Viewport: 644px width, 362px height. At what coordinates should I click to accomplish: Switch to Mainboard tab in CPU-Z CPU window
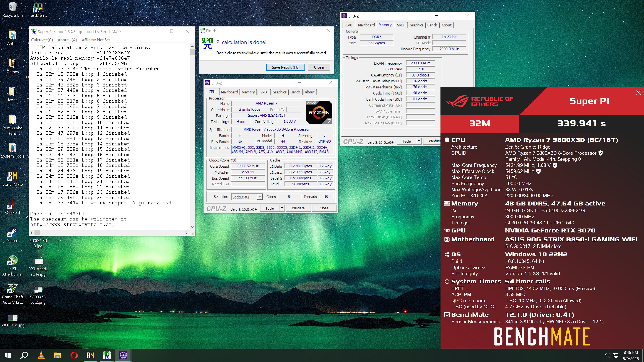pos(229,92)
